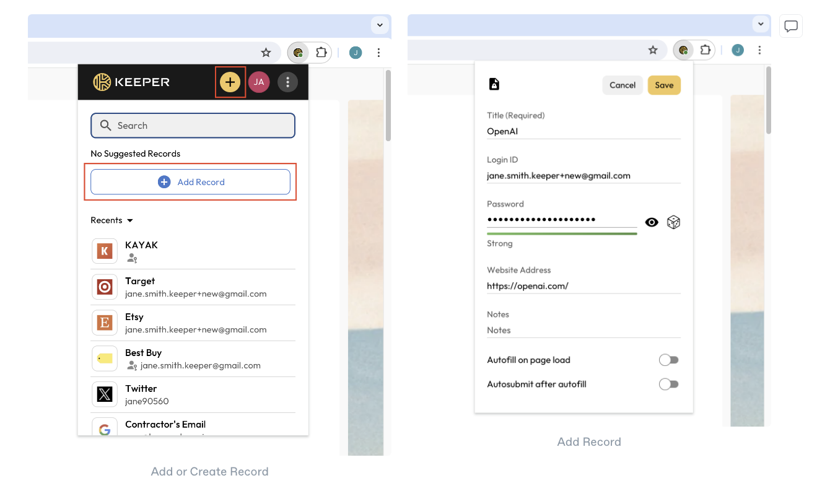The width and height of the screenshot is (830, 504).
Task: Show password with the eye icon
Action: point(652,222)
